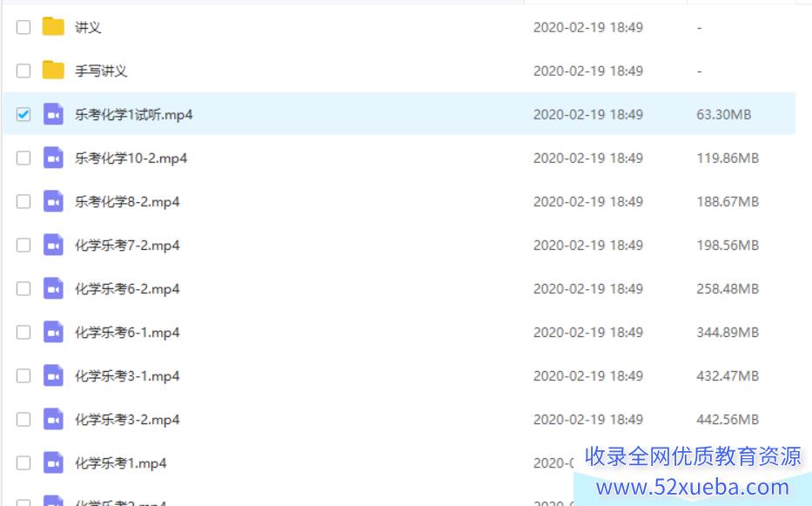
Task: Click video icon for 乐考化学8-2.mp4
Action: tap(53, 201)
